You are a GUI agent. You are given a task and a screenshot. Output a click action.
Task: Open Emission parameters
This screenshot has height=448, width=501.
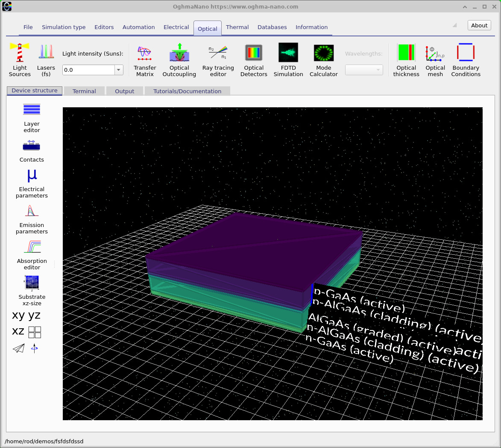32,220
